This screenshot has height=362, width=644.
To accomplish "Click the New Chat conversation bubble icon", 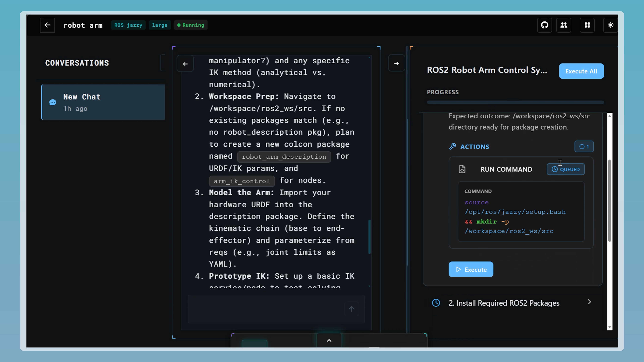I will coord(52,102).
